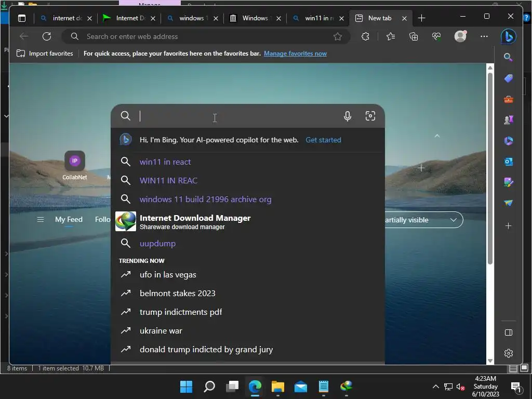
Task: Select suggestion 'WIN11 IN REAC'
Action: pos(248,180)
